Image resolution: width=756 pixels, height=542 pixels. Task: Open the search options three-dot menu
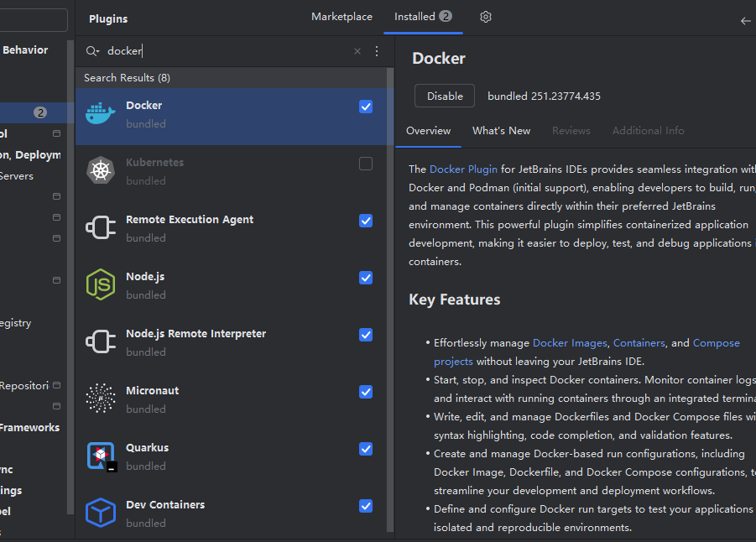coord(377,51)
